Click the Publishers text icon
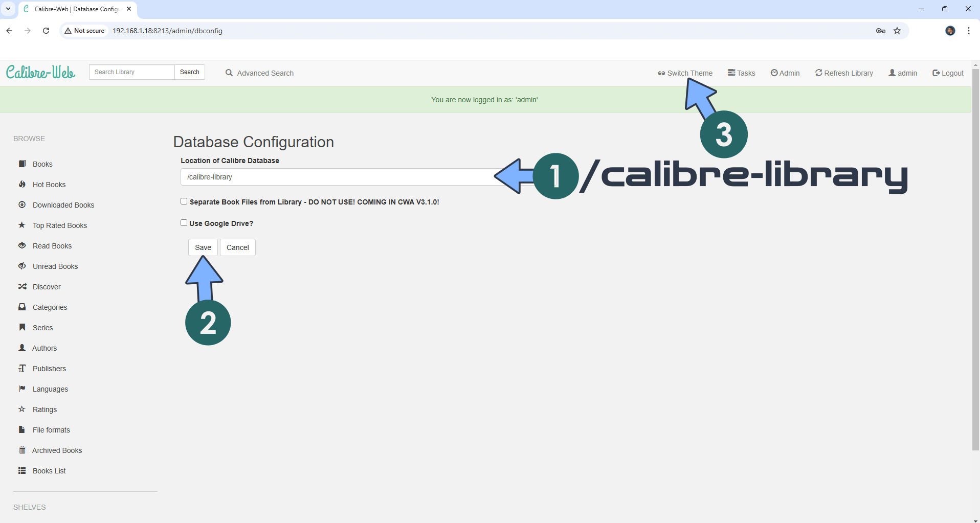 point(22,368)
